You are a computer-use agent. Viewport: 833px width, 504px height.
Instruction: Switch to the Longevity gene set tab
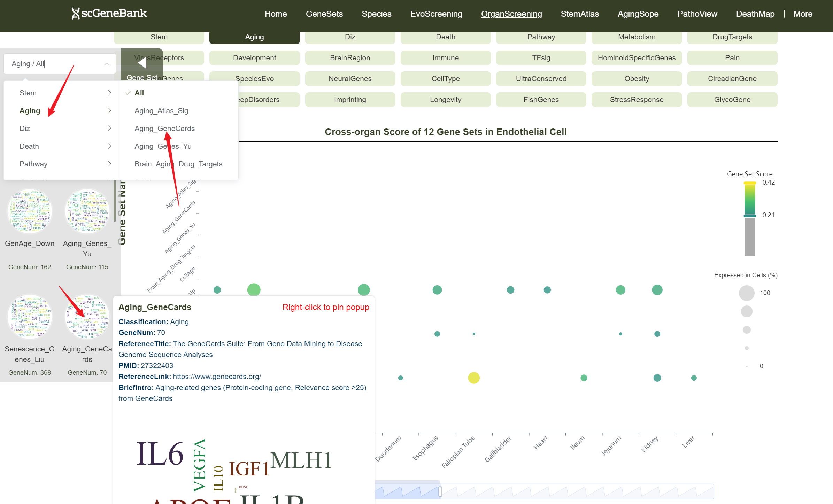tap(445, 100)
